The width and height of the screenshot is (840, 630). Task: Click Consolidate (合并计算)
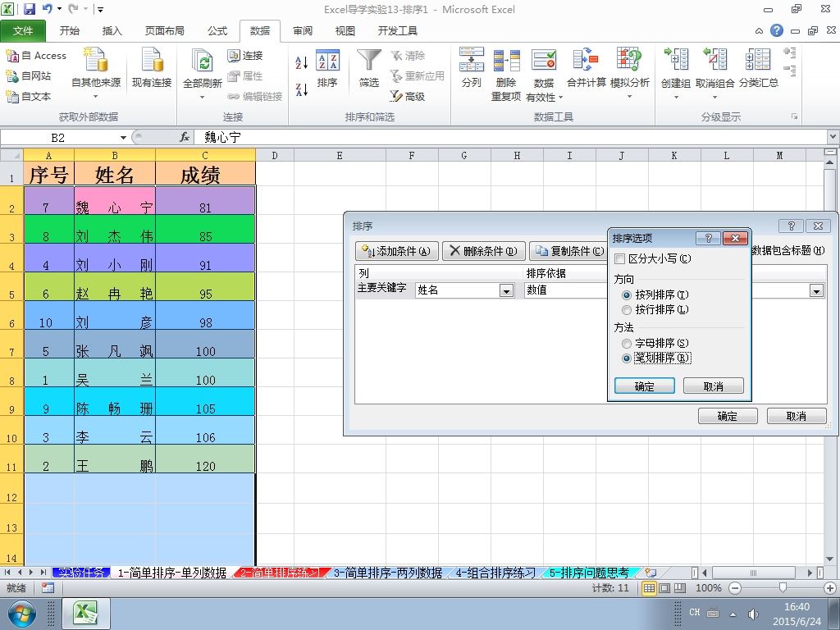click(586, 69)
